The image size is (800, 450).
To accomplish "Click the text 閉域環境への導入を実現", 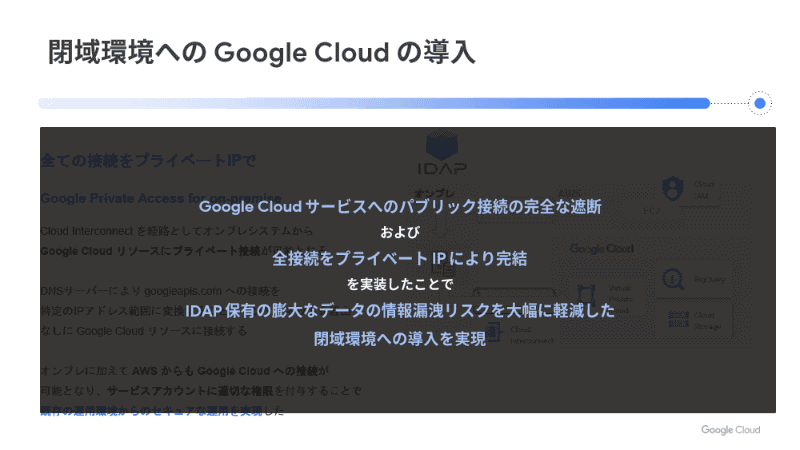I will click(x=400, y=338).
